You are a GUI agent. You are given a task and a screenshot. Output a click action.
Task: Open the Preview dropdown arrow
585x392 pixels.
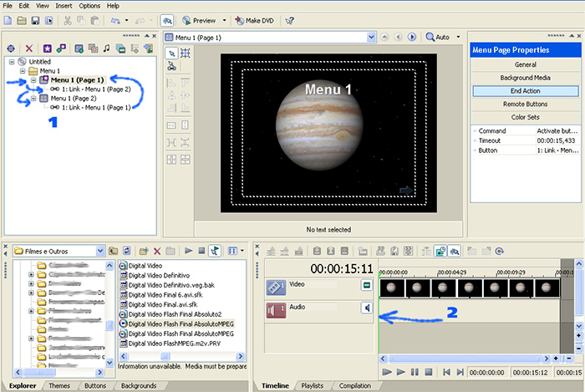tap(224, 21)
